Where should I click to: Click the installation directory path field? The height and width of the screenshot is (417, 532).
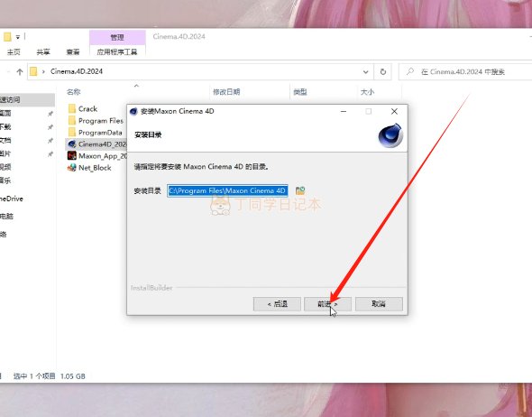coord(227,190)
